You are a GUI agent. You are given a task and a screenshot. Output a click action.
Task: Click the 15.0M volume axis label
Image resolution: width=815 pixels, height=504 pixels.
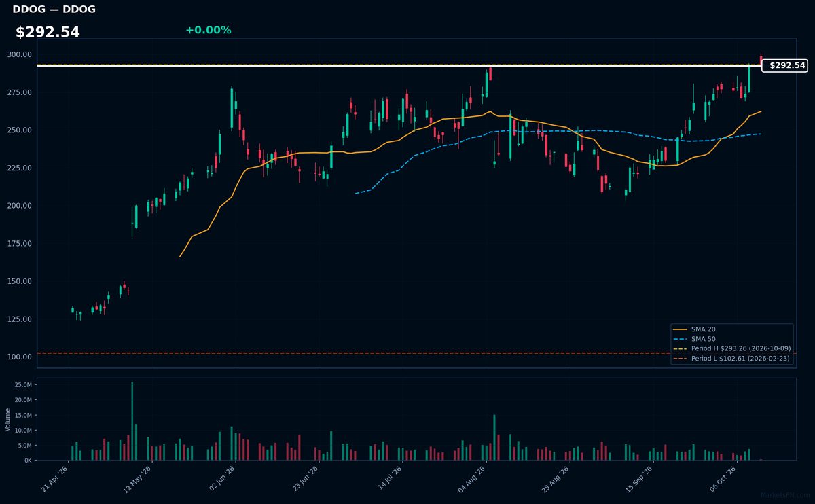[x=24, y=415]
